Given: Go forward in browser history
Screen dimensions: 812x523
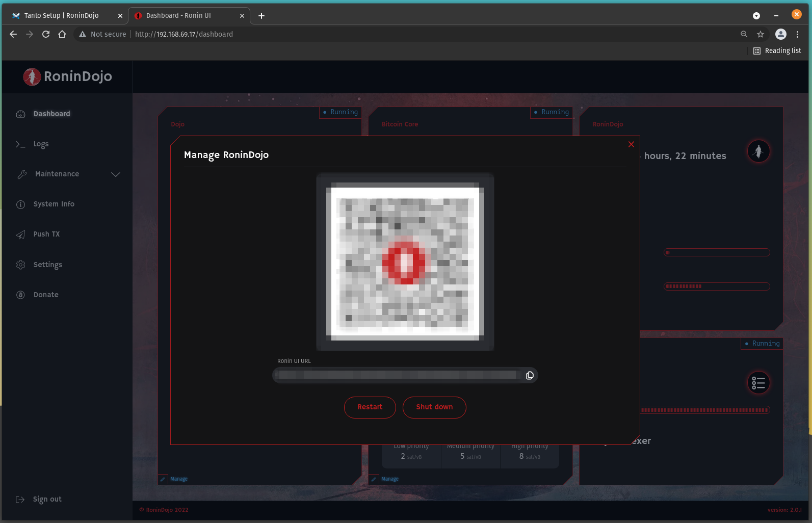Looking at the screenshot, I should coord(30,34).
